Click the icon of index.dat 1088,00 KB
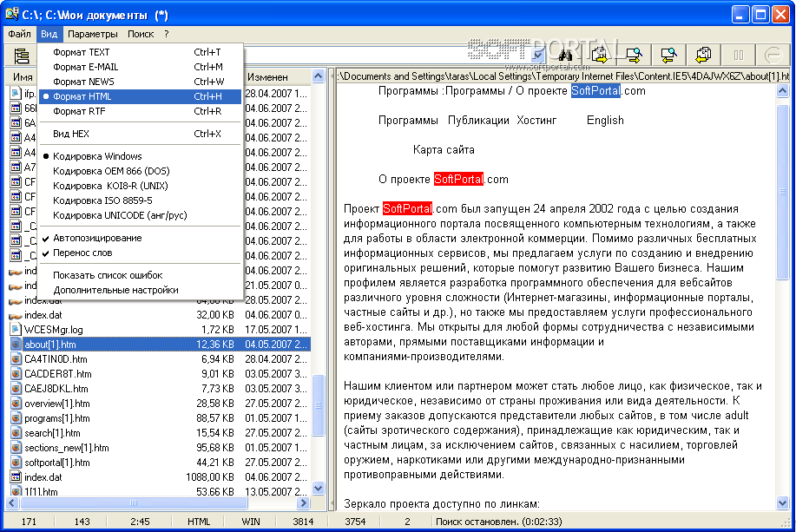The height and width of the screenshot is (532, 796). 16,477
